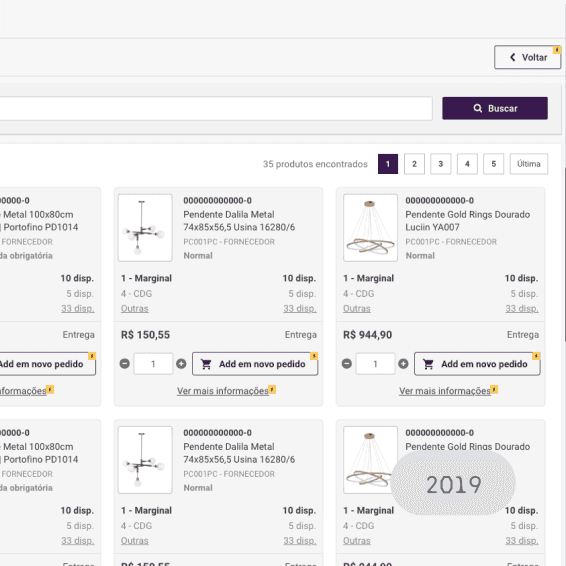Click the Buscar search button
Image resolution: width=566 pixels, height=566 pixels.
[495, 108]
